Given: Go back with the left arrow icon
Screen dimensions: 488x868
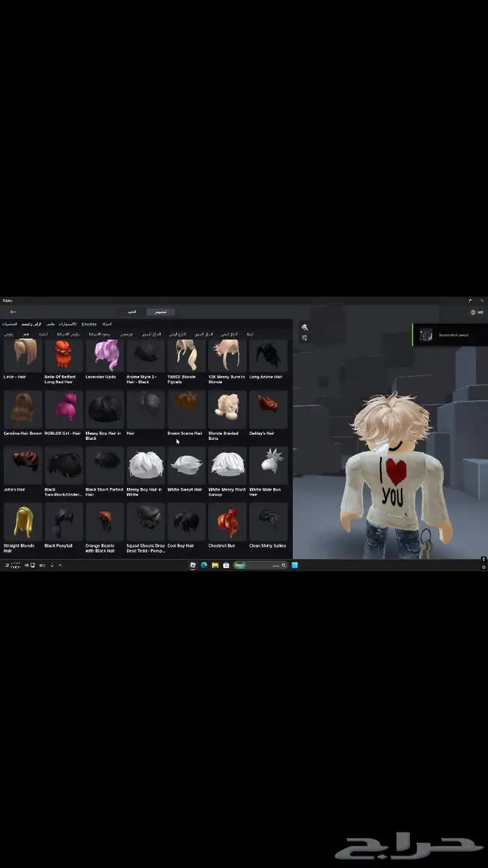Looking at the screenshot, I should click(x=13, y=312).
